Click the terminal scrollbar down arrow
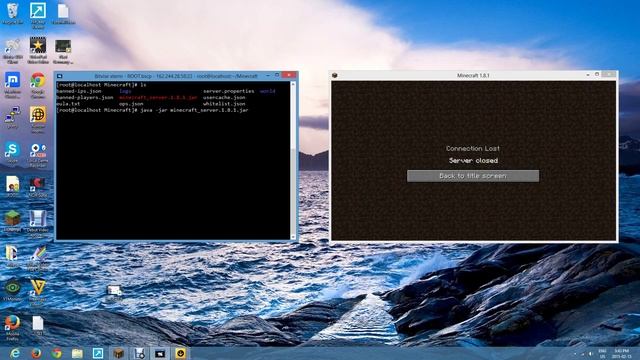640x360 pixels. [293, 237]
